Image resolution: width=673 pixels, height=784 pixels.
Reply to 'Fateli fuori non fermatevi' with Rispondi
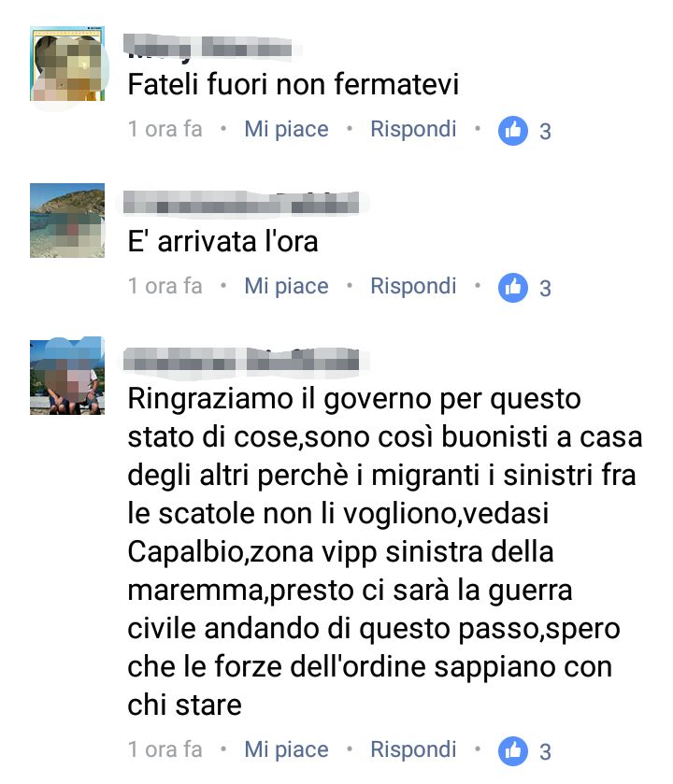413,129
